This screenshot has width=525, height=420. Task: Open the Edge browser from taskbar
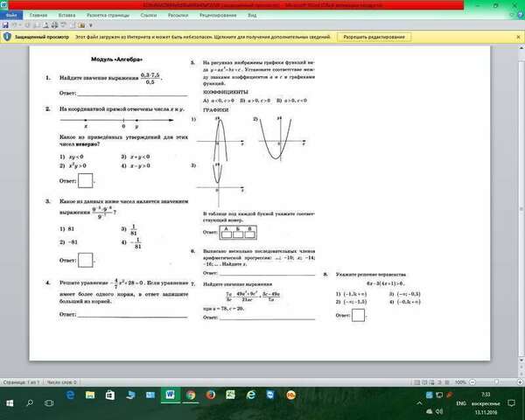coord(70,395)
